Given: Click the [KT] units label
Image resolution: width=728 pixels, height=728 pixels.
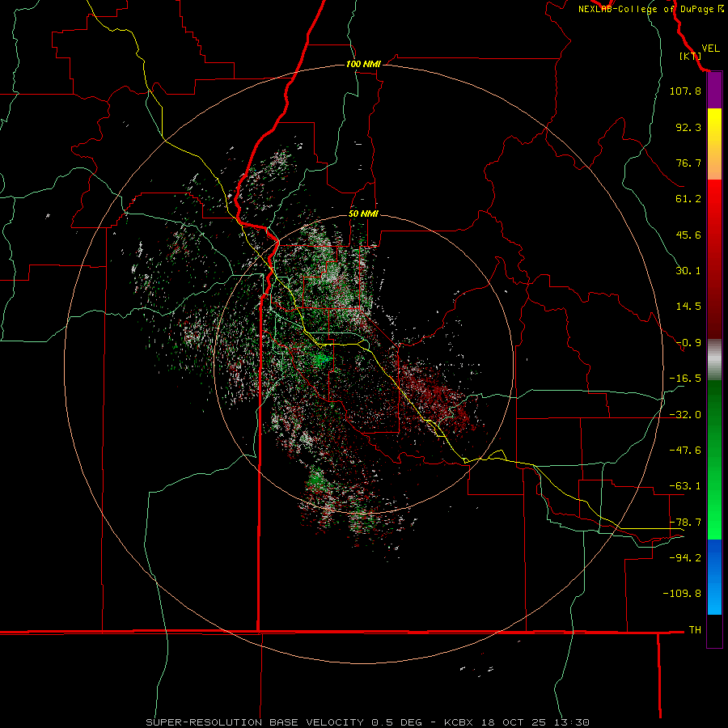Looking at the screenshot, I should pos(690,56).
